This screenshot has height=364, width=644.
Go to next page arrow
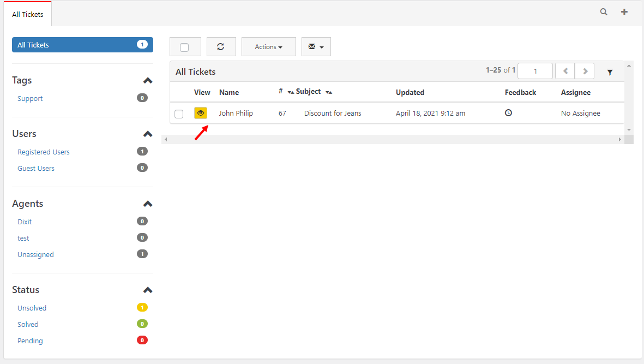pyautogui.click(x=585, y=71)
